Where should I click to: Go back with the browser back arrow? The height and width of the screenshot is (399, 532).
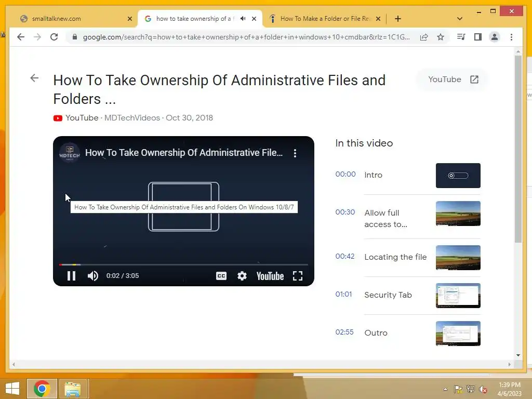pos(21,37)
